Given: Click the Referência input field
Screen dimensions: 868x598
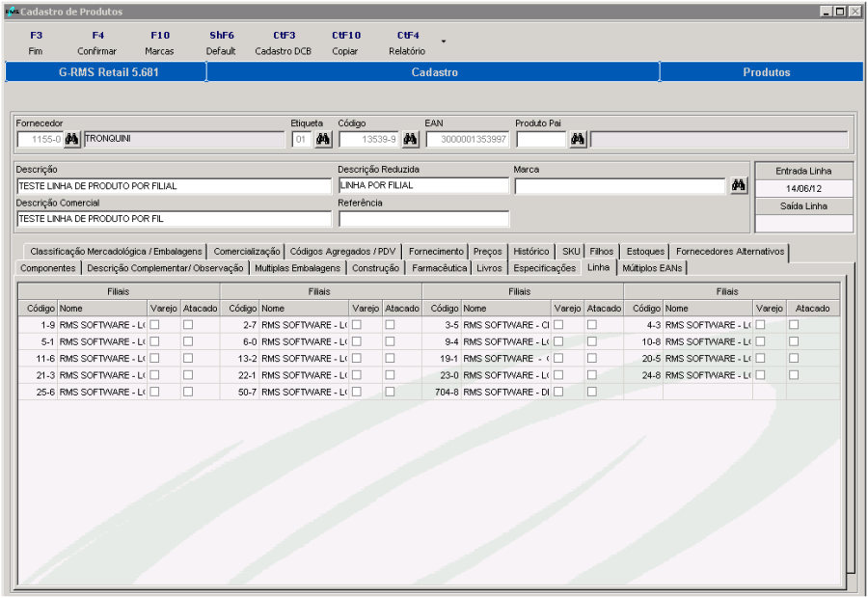Looking at the screenshot, I should pos(422,217).
